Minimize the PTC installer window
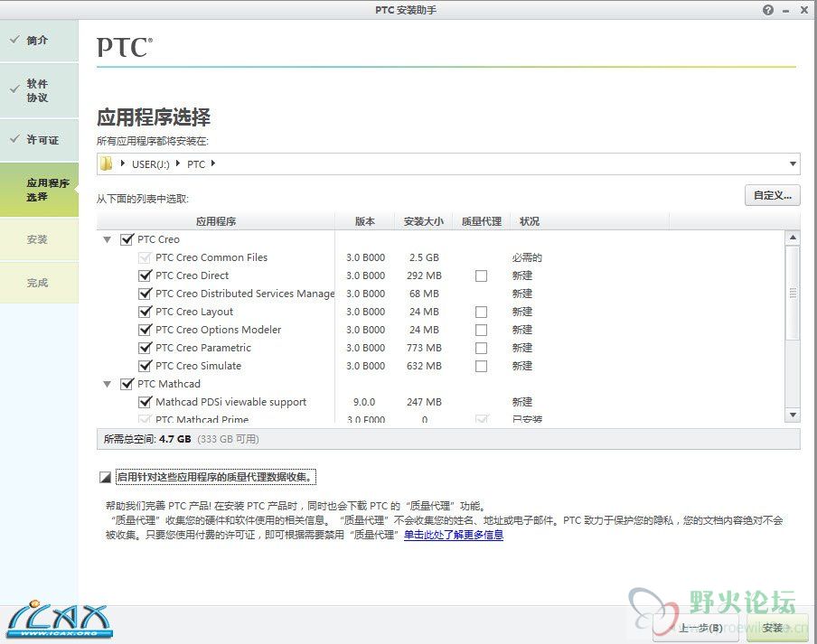The image size is (817, 644). pos(785,11)
